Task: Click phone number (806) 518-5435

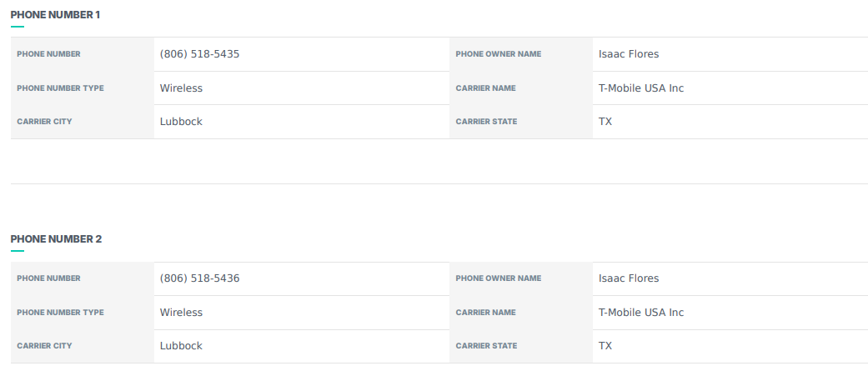Action: [199, 54]
